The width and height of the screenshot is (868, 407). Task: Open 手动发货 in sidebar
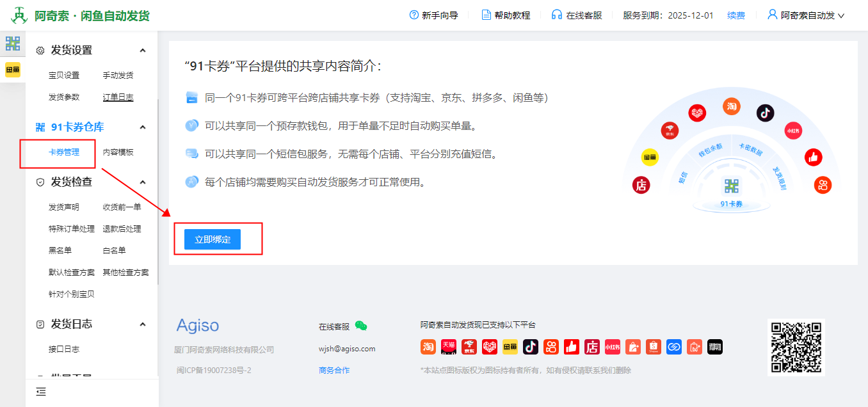click(x=118, y=76)
